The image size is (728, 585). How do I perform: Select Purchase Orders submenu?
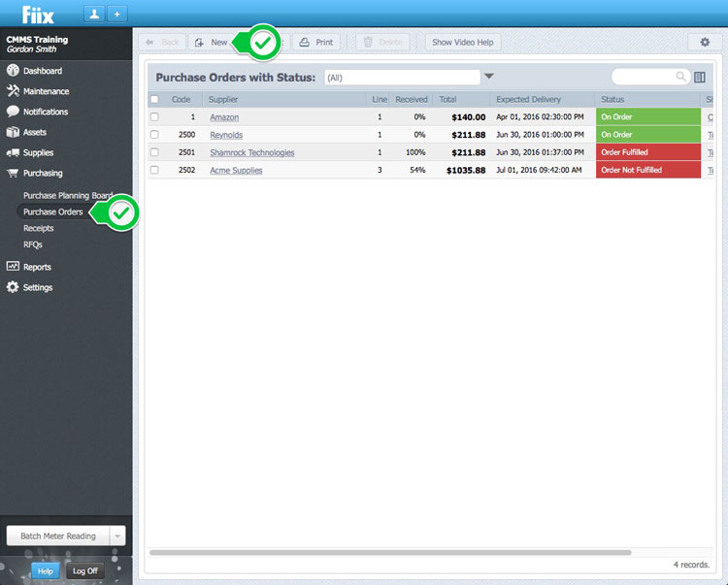click(x=53, y=211)
